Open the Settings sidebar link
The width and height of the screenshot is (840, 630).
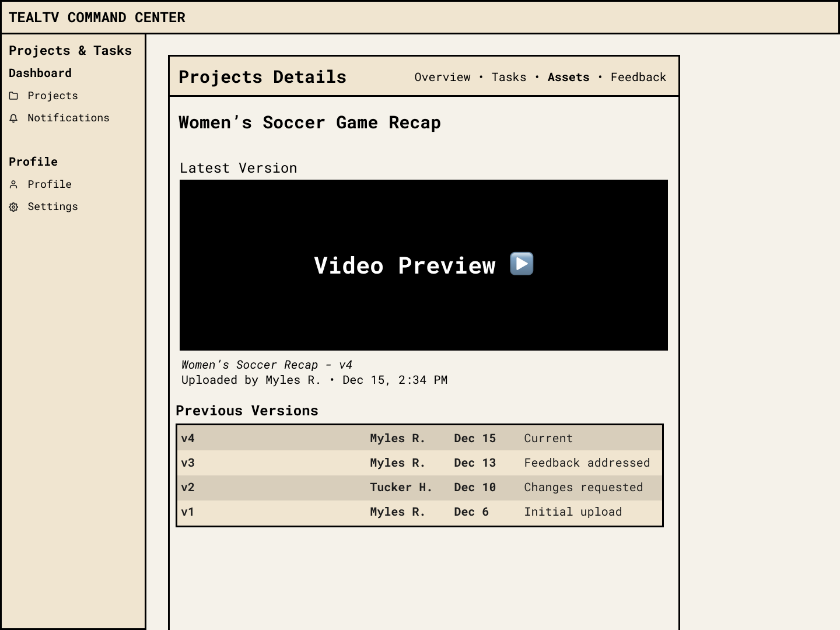(52, 206)
